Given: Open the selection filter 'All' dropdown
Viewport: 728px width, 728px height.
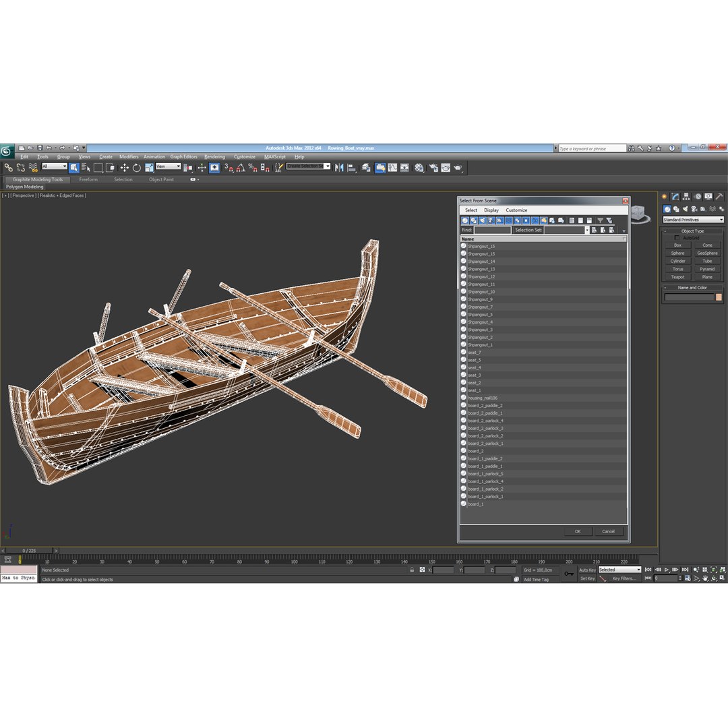Looking at the screenshot, I should [55, 166].
